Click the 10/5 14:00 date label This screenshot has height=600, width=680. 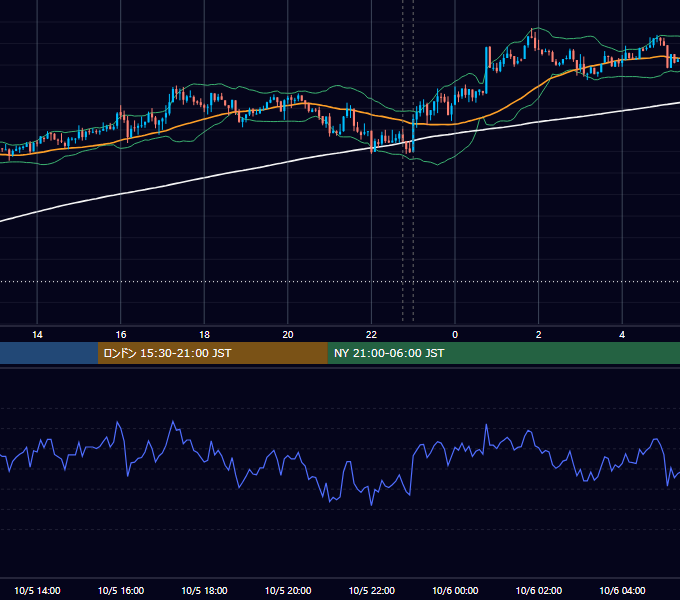37,590
